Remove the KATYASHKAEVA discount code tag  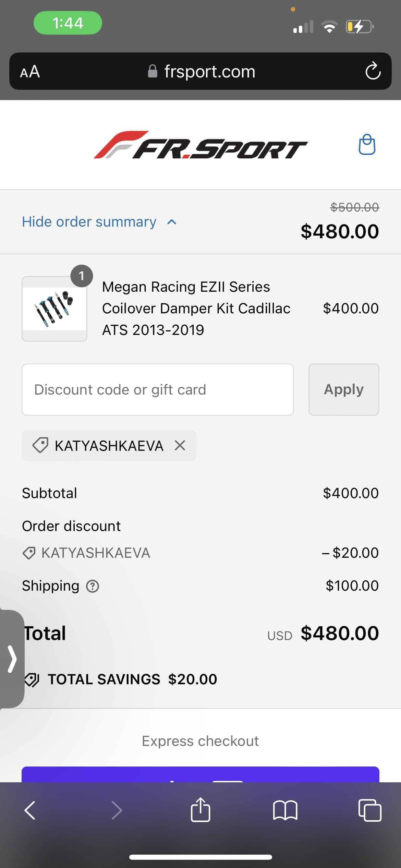(180, 446)
